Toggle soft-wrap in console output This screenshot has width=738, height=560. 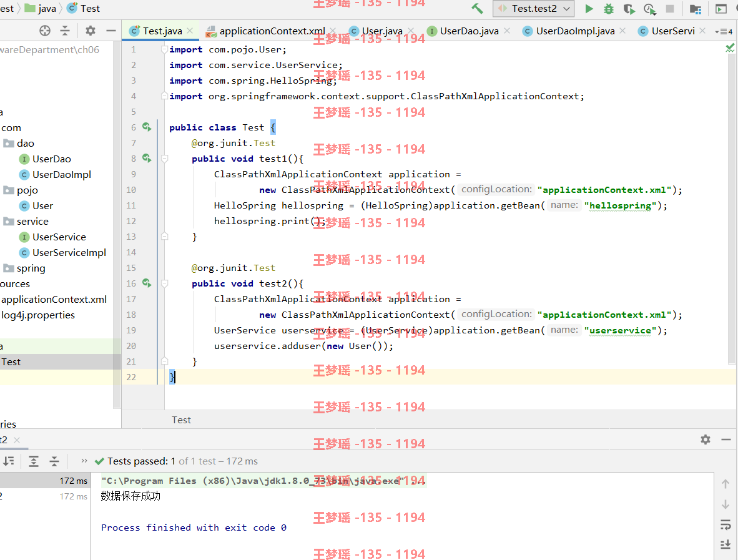coord(726,524)
